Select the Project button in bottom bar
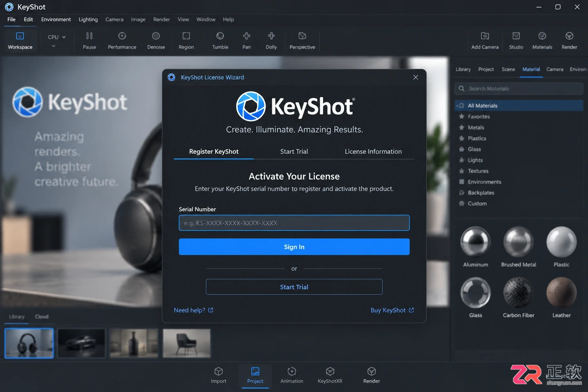The height and width of the screenshot is (392, 588). [255, 376]
